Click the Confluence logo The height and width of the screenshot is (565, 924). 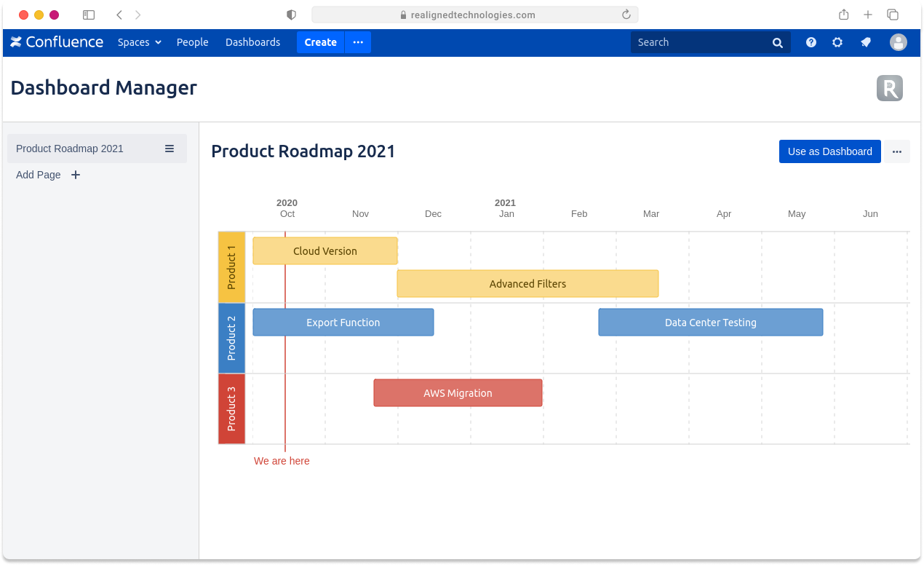tap(56, 42)
